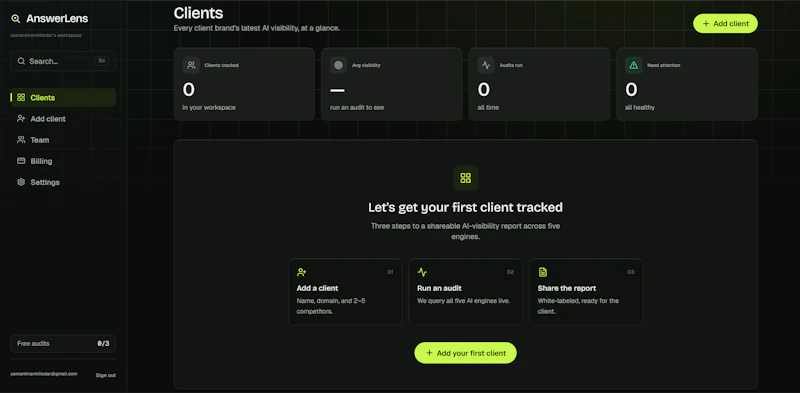Click the person-plus icon in Add a client step

[302, 272]
